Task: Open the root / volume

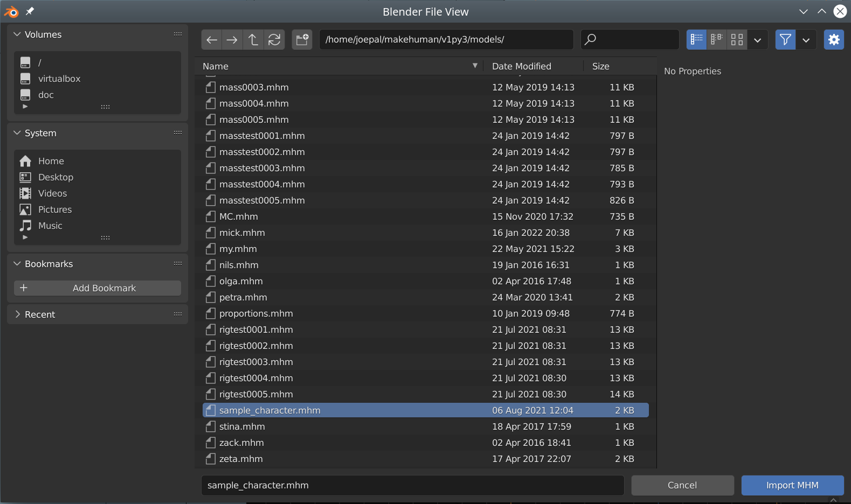Action: click(x=97, y=62)
